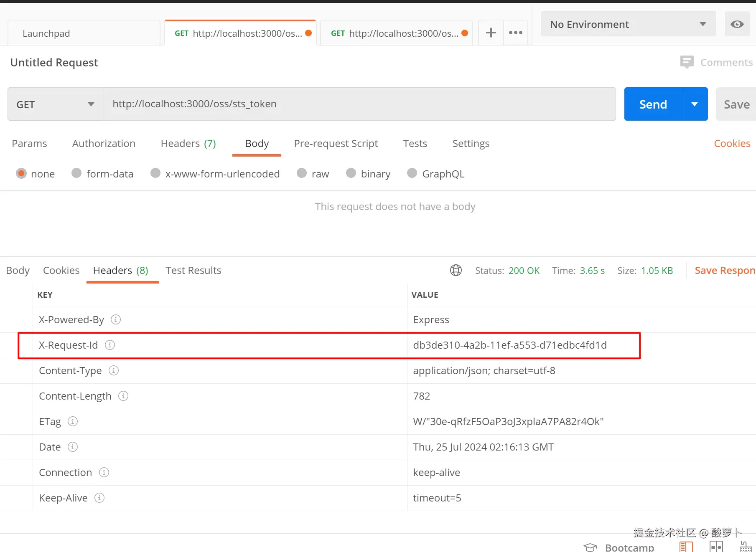756x552 pixels.
Task: Open the Pre-request Script tab
Action: coord(336,144)
